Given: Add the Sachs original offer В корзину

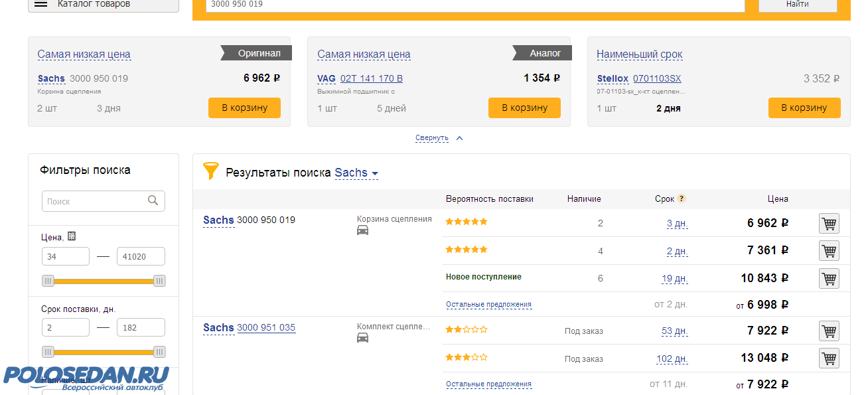Looking at the screenshot, I should coord(244,108).
